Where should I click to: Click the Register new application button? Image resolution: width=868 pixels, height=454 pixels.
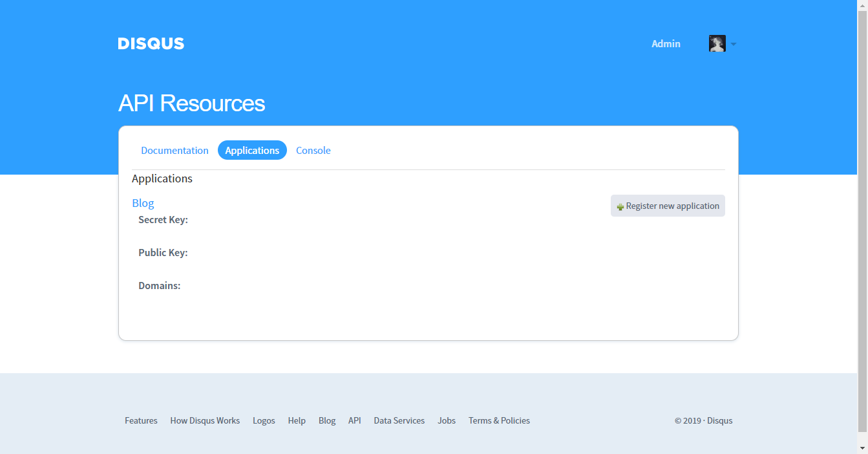[x=668, y=206]
